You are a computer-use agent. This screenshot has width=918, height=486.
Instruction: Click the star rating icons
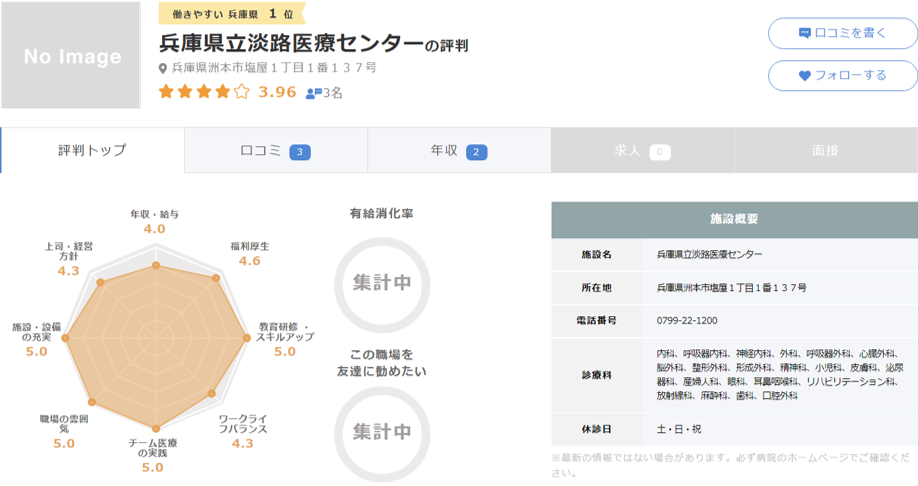[x=204, y=92]
